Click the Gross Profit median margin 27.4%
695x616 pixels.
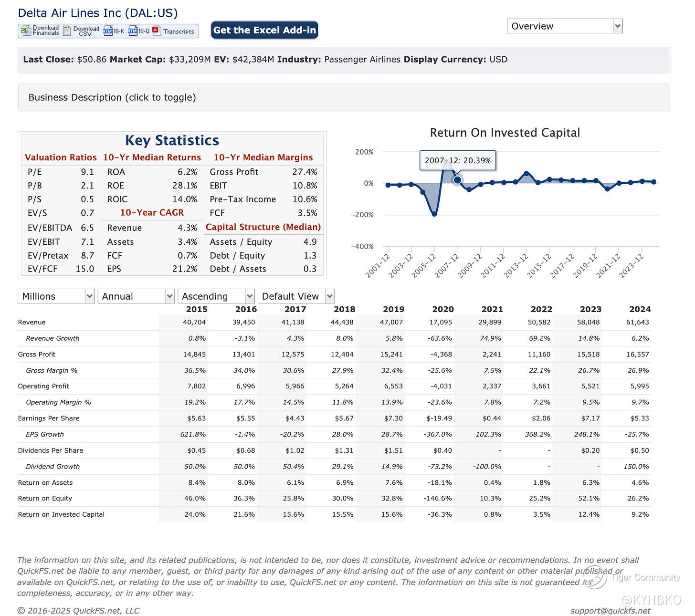(x=305, y=172)
